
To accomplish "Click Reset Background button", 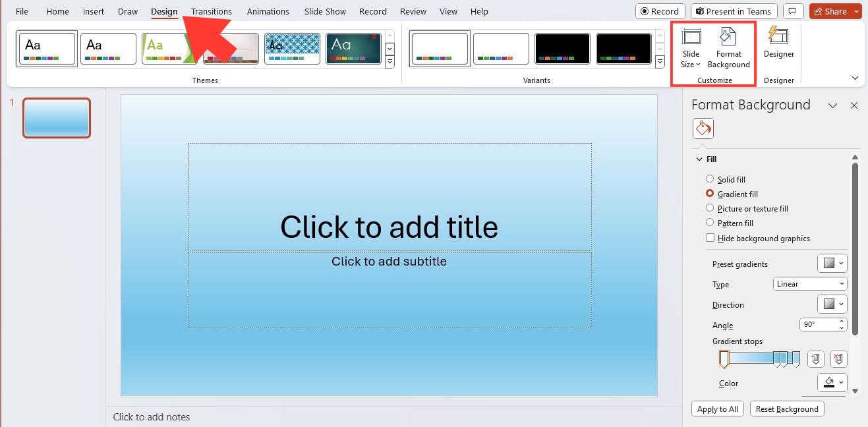I will [787, 409].
